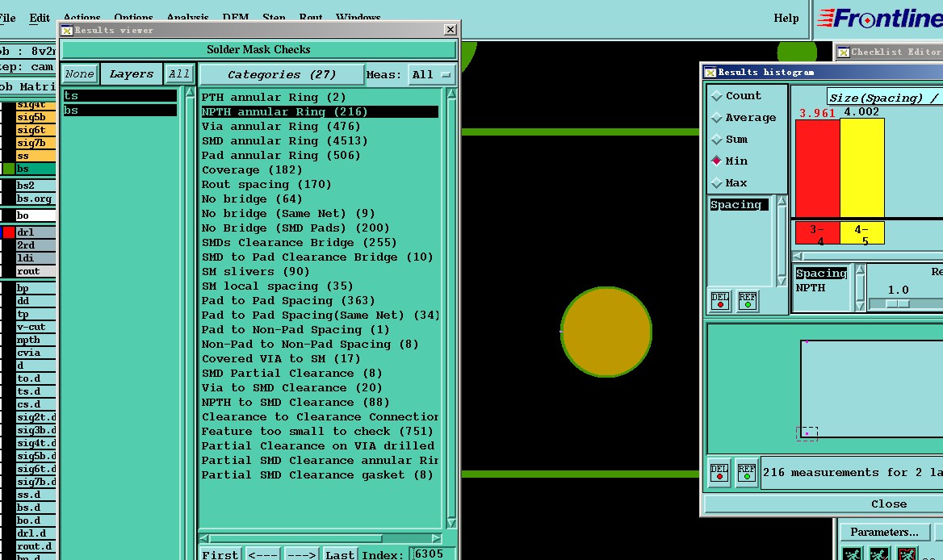Screen dimensions: 943x560
Task: Click the Results histogram window menu icon
Action: click(x=710, y=72)
